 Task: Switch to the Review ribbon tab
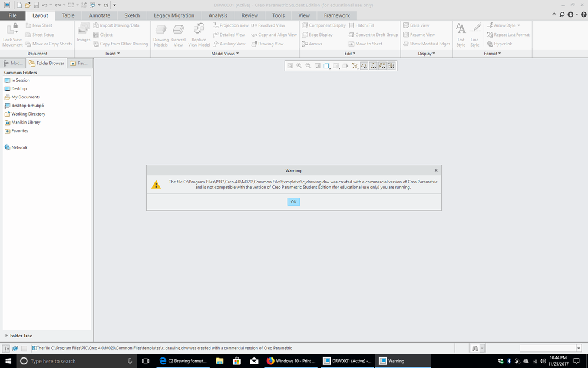(250, 15)
